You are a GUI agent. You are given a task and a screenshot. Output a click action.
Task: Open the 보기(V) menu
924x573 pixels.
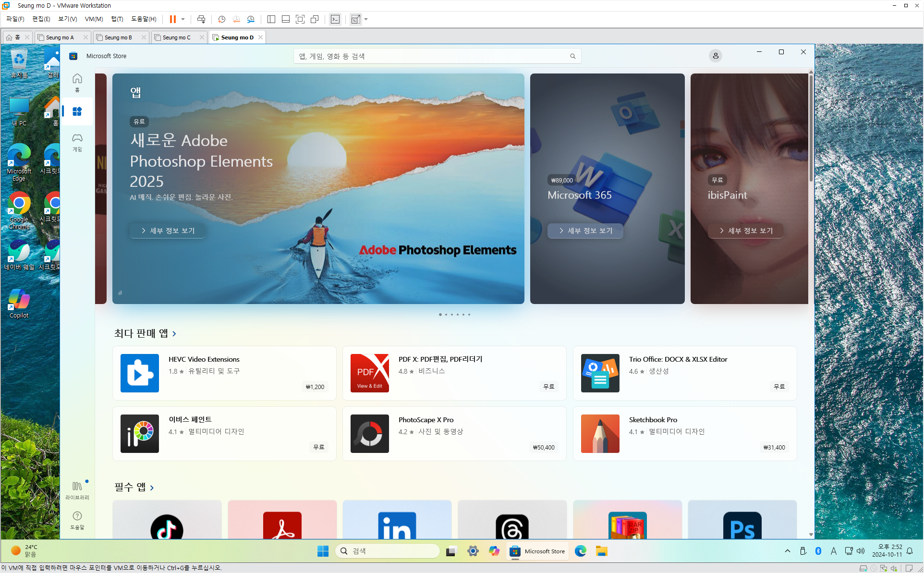[67, 19]
